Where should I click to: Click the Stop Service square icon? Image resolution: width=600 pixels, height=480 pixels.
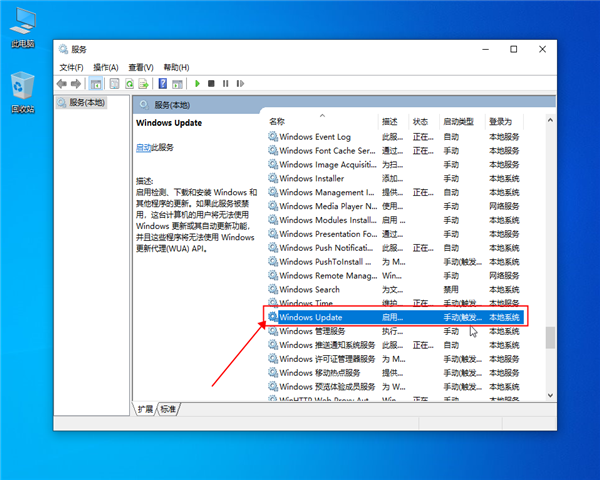tap(212, 83)
